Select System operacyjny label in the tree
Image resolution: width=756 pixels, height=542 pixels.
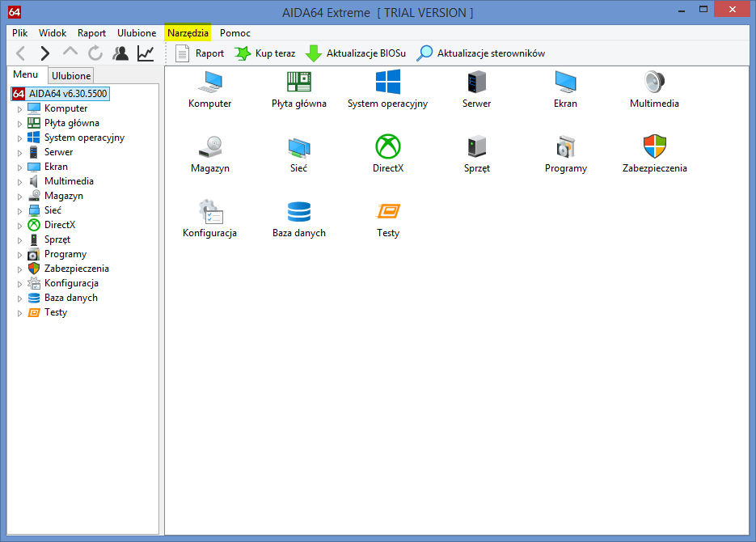pyautogui.click(x=84, y=138)
